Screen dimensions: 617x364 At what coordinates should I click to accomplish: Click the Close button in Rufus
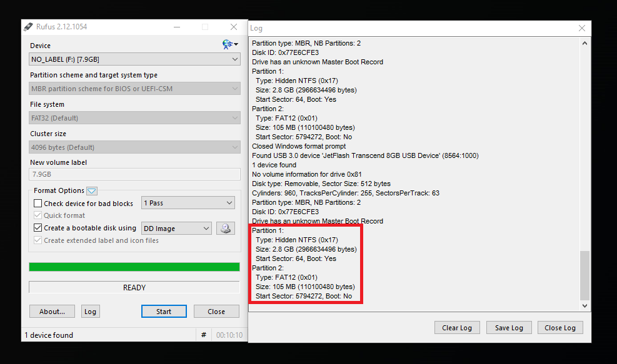[x=216, y=312]
